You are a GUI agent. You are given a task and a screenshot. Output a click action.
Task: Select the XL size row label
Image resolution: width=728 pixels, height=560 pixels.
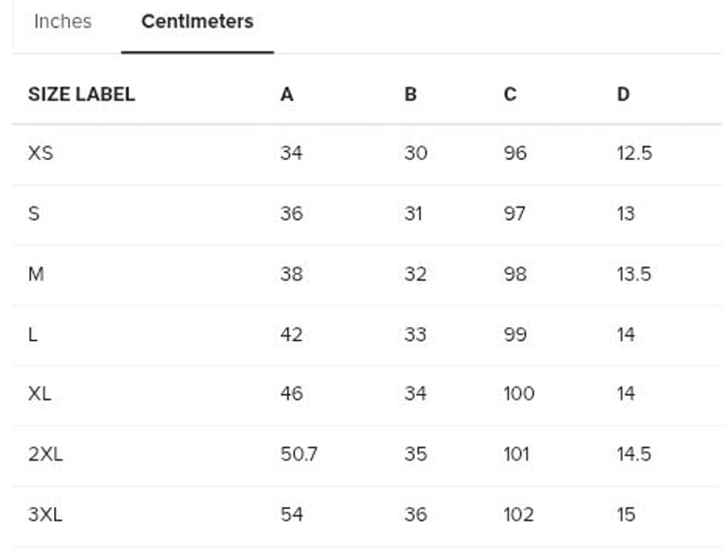coord(40,393)
